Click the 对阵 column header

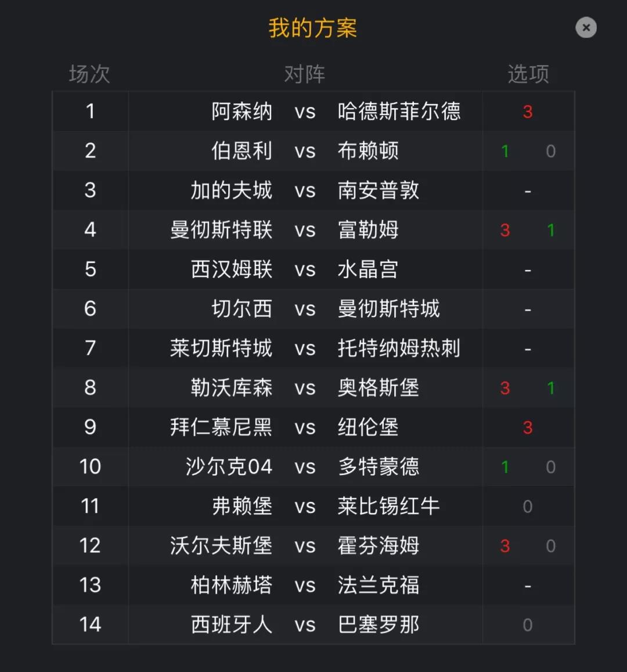point(305,74)
